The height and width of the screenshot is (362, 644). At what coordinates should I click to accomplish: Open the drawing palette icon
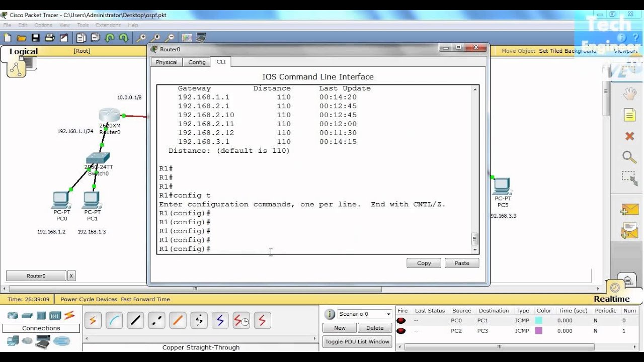pyautogui.click(x=187, y=38)
